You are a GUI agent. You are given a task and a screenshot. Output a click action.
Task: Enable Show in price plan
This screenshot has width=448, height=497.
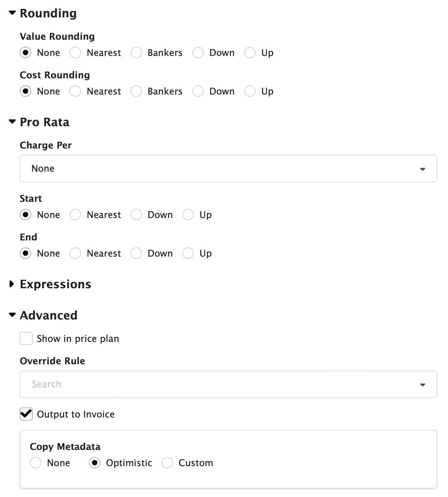coord(26,338)
